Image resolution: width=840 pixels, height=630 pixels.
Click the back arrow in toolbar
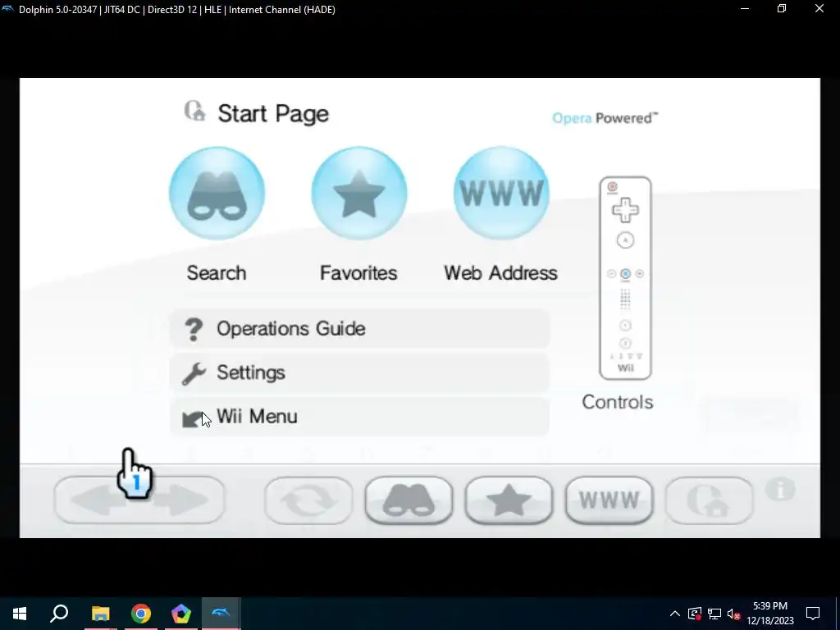(x=97, y=500)
